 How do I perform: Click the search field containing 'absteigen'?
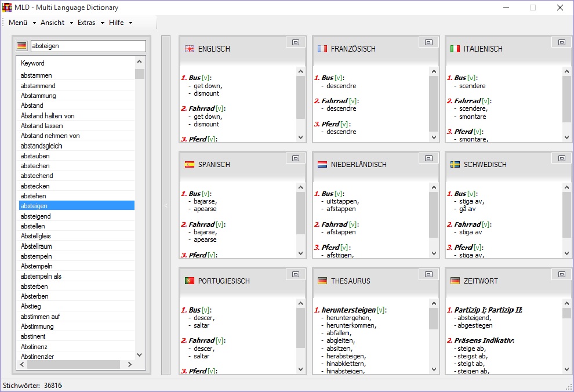87,46
